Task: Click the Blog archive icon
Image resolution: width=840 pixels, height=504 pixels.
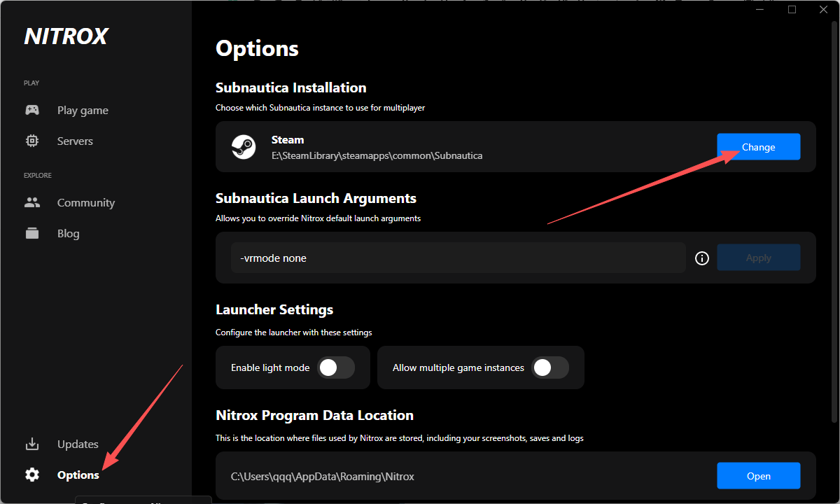Action: pyautogui.click(x=32, y=234)
